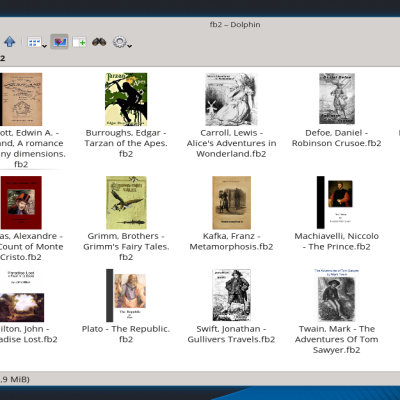Select the Grimm's Fairy Tales cover thumbnail

pos(126,203)
